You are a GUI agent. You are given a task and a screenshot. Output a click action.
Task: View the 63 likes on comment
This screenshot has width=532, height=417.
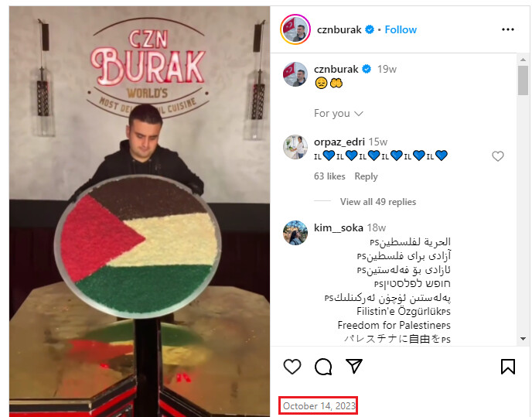pos(329,176)
